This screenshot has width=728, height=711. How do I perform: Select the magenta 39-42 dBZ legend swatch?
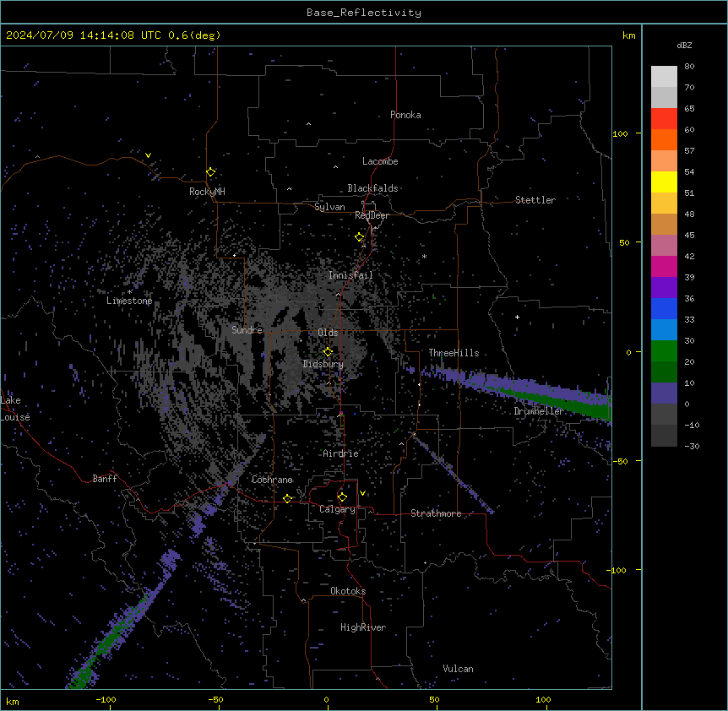664,266
